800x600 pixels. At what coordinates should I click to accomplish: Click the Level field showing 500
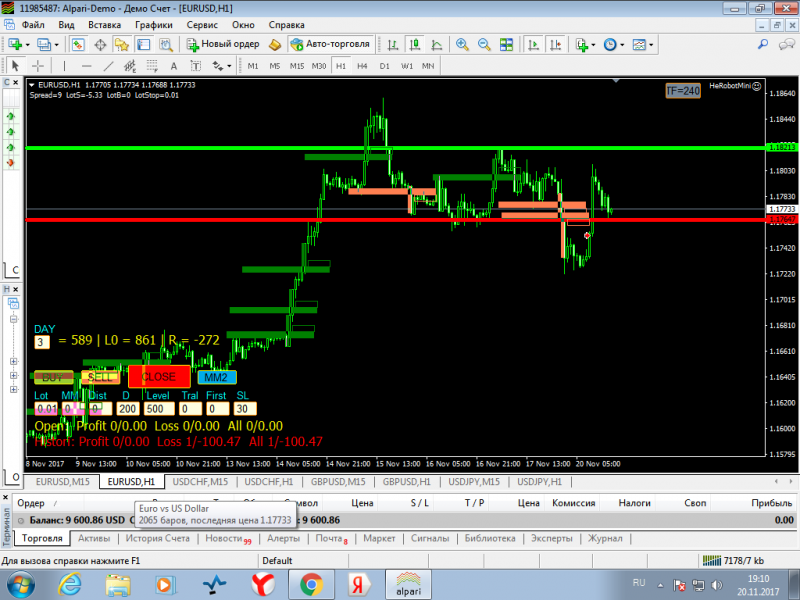click(x=159, y=409)
